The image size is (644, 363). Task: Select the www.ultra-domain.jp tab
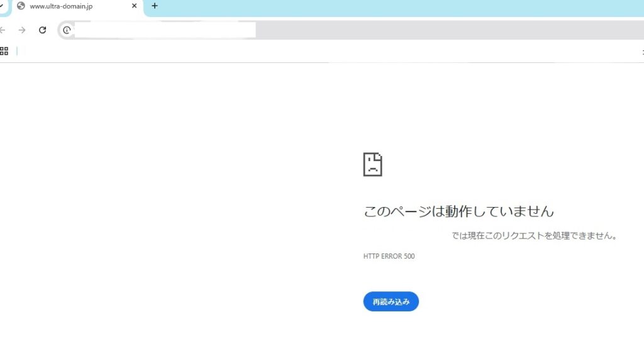click(69, 6)
